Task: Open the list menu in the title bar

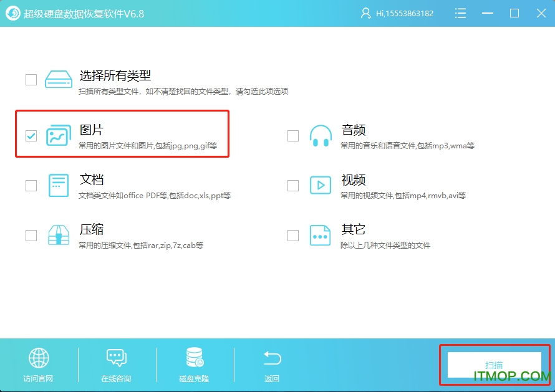Action: coord(460,12)
